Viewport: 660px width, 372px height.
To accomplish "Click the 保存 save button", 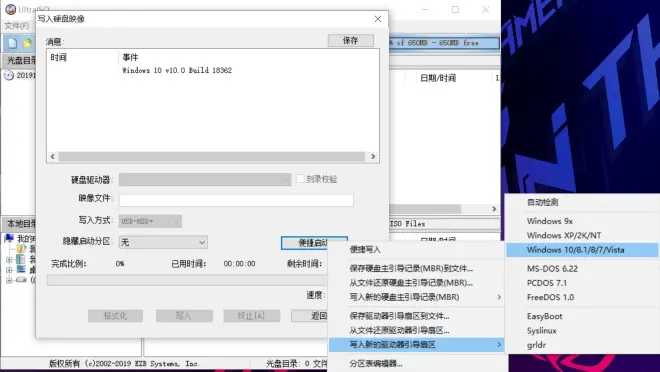I will [x=351, y=40].
